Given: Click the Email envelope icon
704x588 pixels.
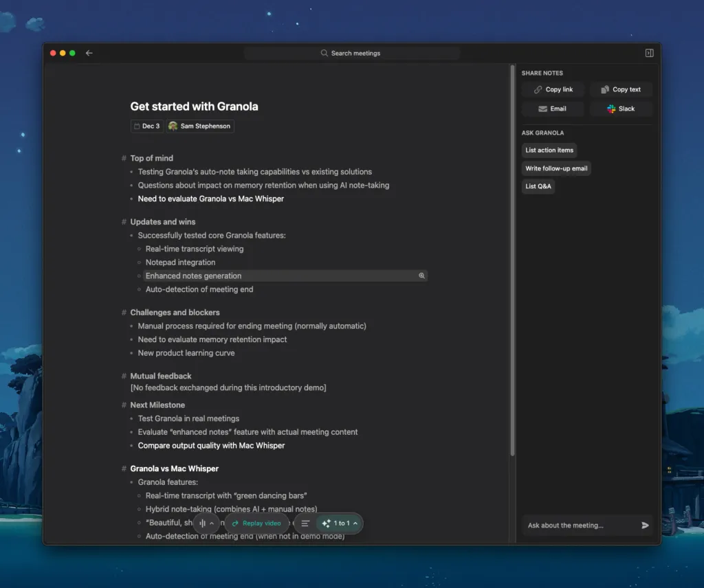Looking at the screenshot, I should 542,109.
